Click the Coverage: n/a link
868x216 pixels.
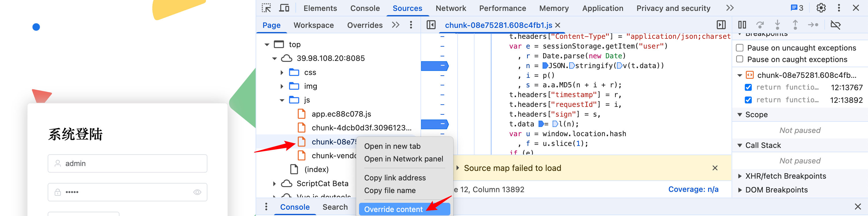coord(693,189)
